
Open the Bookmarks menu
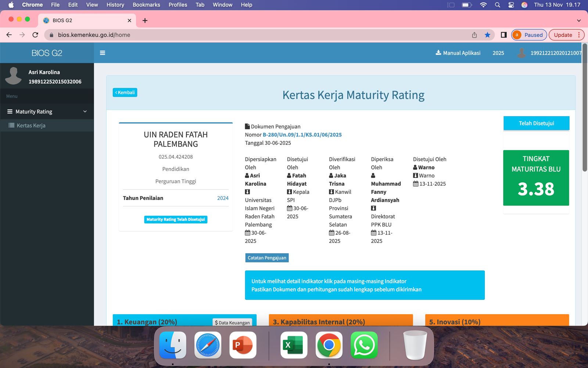146,5
